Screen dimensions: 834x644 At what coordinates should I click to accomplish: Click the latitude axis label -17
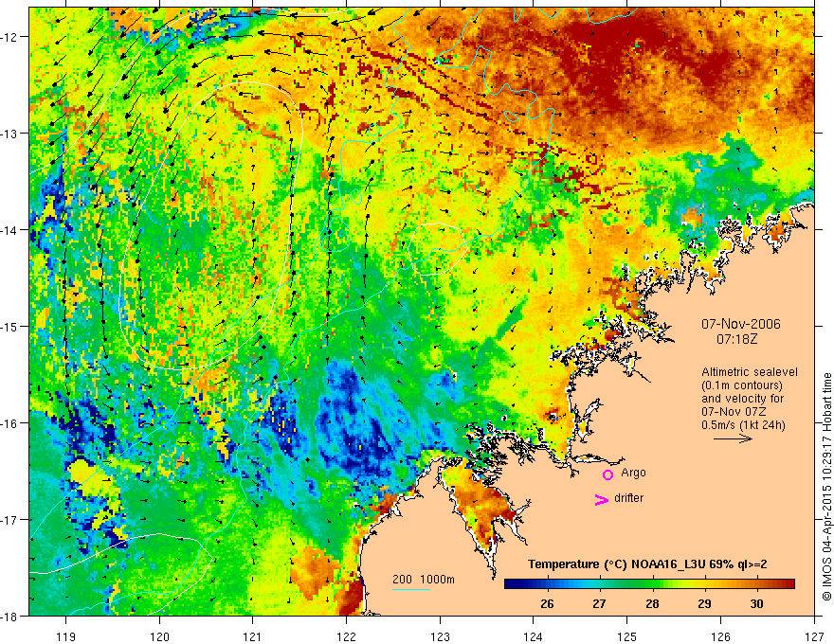pos(10,520)
